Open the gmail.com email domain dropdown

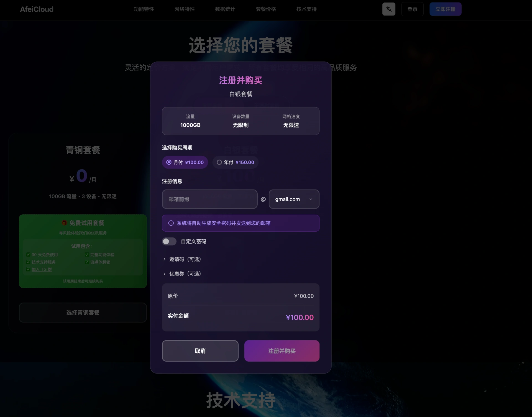click(294, 199)
